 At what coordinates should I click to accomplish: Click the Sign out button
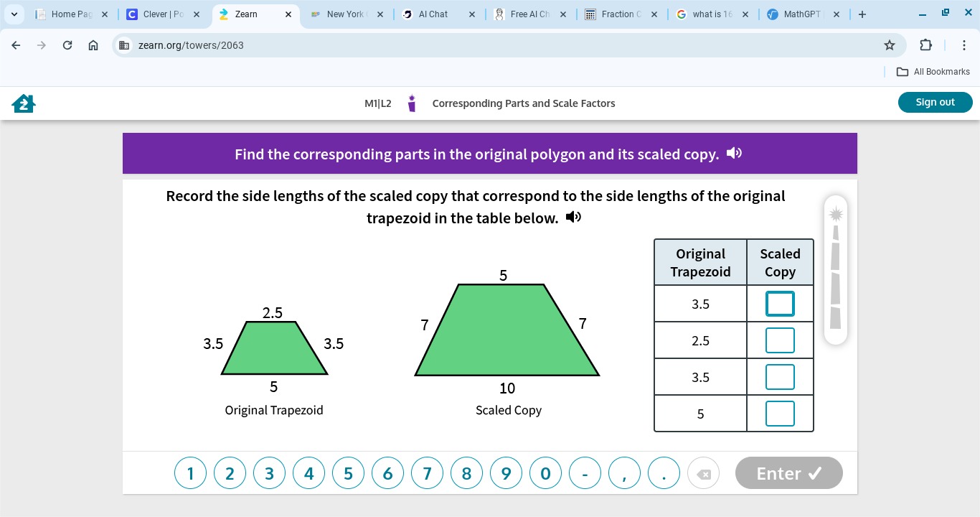[935, 102]
